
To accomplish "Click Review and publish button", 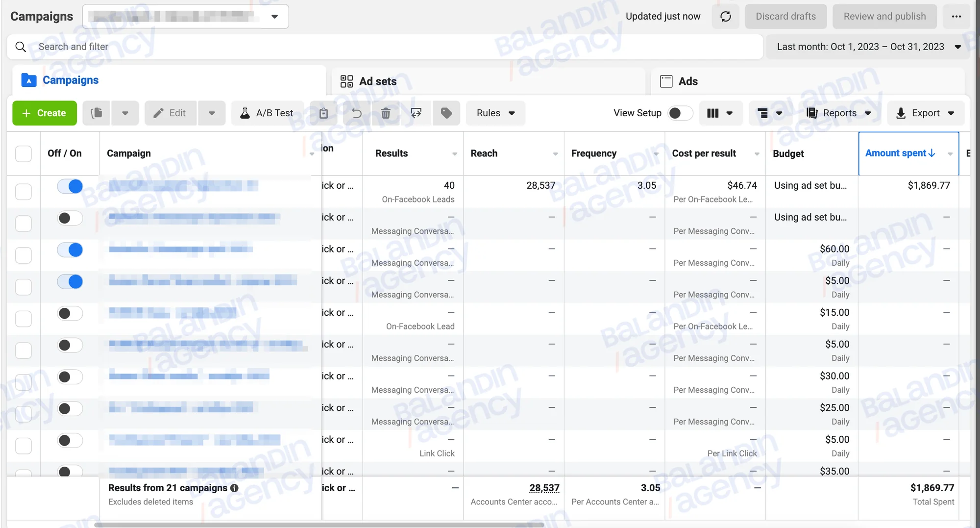I will (885, 17).
